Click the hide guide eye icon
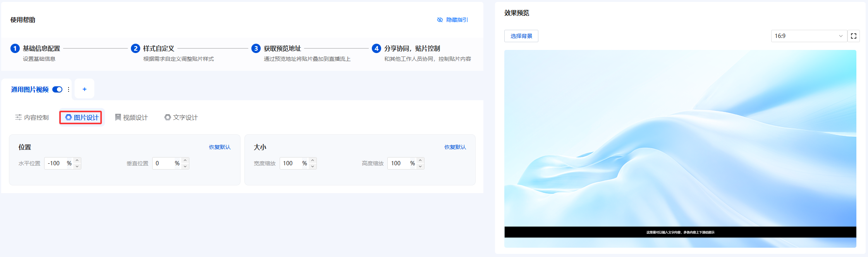The width and height of the screenshot is (868, 257). point(440,20)
